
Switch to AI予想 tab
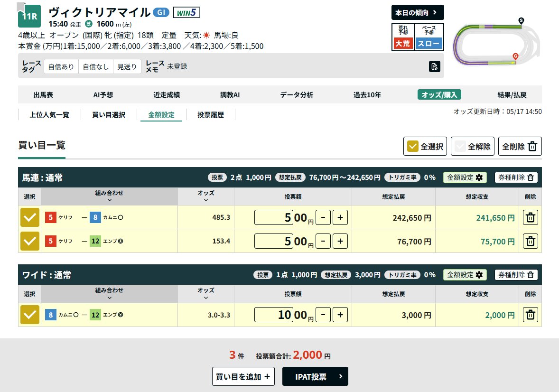click(103, 95)
